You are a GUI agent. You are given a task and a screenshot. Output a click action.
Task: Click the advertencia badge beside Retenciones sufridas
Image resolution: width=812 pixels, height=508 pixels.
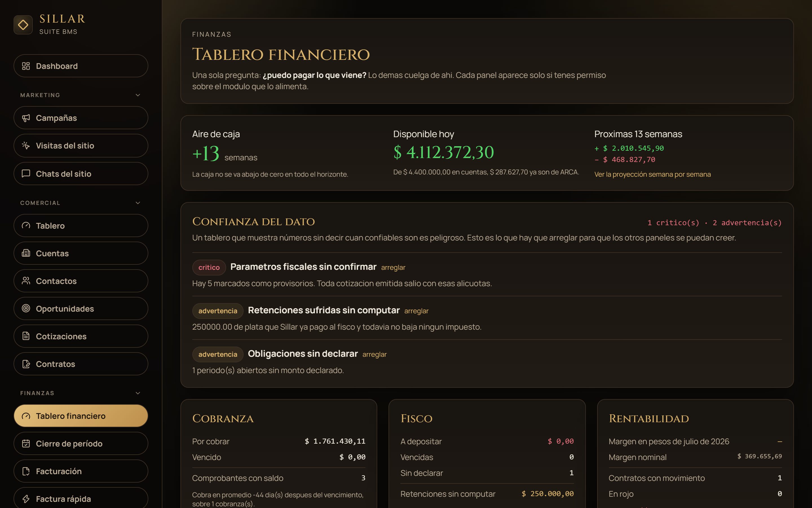[218, 311]
